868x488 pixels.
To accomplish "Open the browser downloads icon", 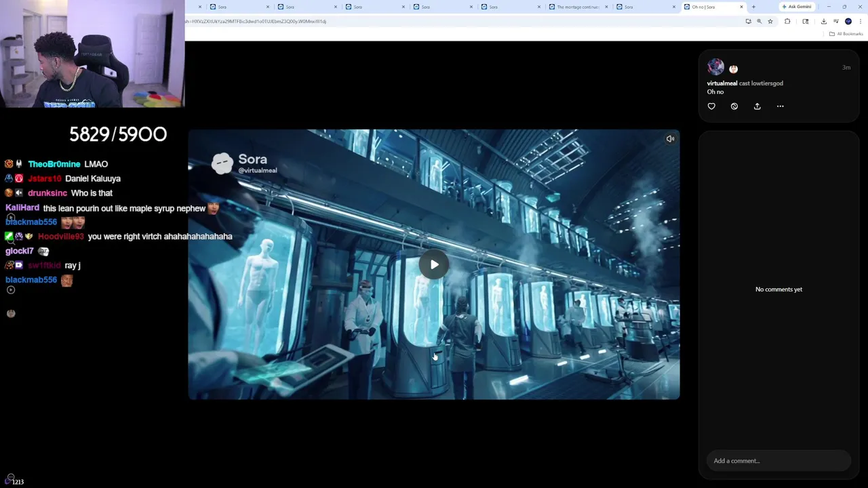I will (824, 21).
